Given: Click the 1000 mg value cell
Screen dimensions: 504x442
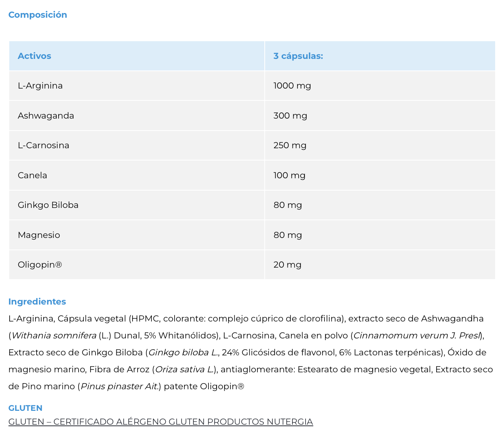Looking at the screenshot, I should [x=380, y=85].
